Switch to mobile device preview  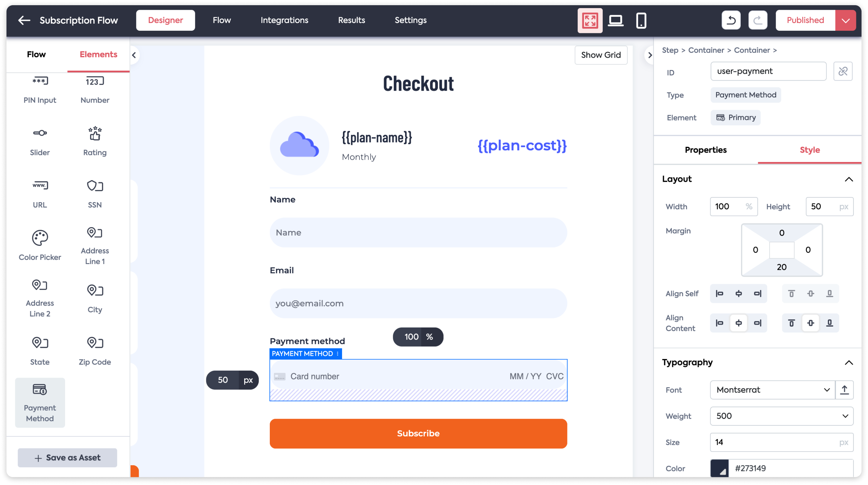tap(641, 20)
